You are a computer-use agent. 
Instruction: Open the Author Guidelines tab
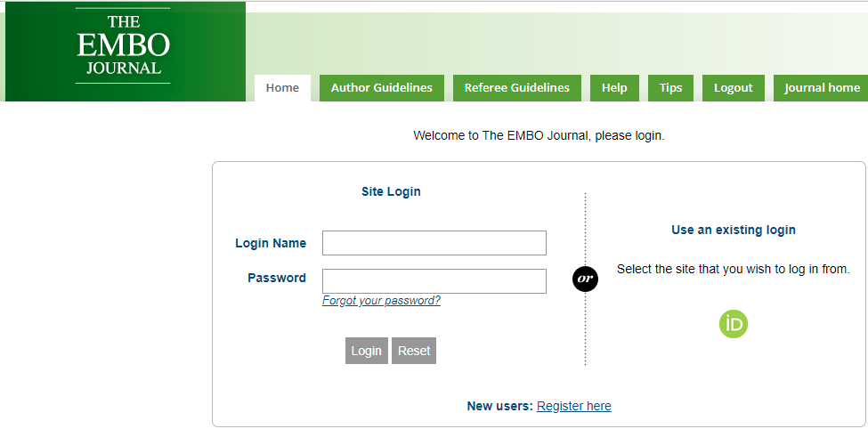click(381, 88)
